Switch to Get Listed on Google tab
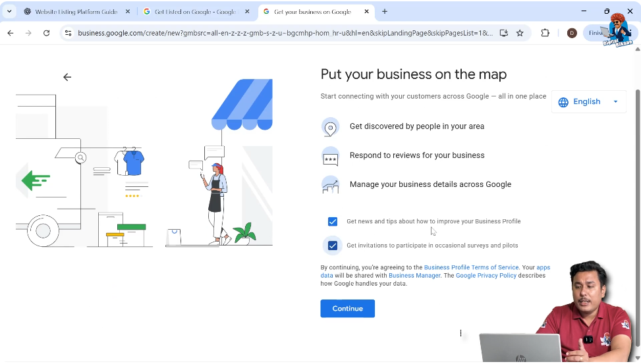The image size is (641, 364). 196,11
